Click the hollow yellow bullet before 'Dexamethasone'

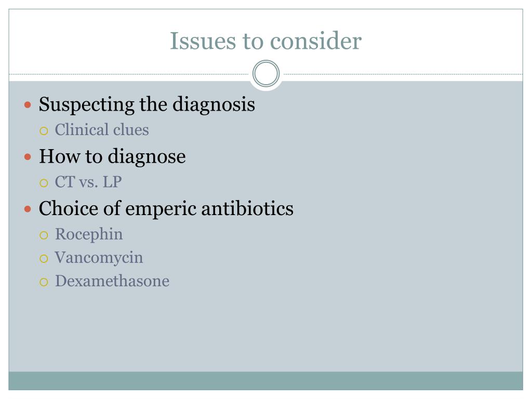point(44,282)
